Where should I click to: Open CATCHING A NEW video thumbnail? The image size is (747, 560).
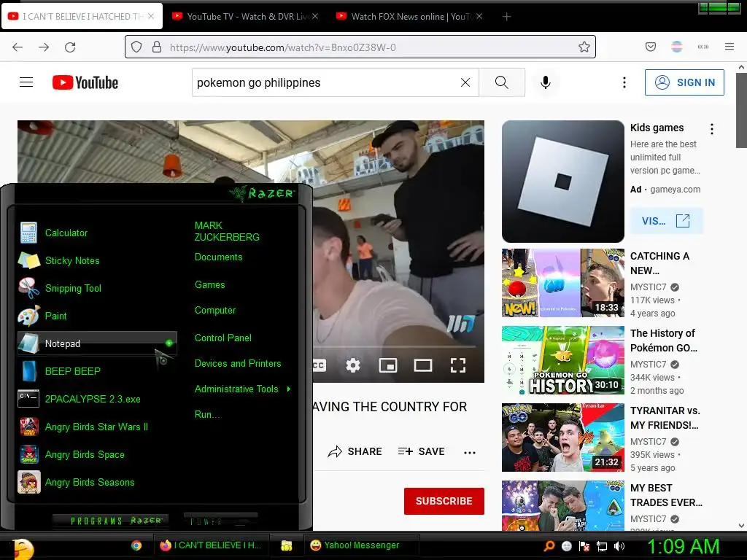[563, 283]
